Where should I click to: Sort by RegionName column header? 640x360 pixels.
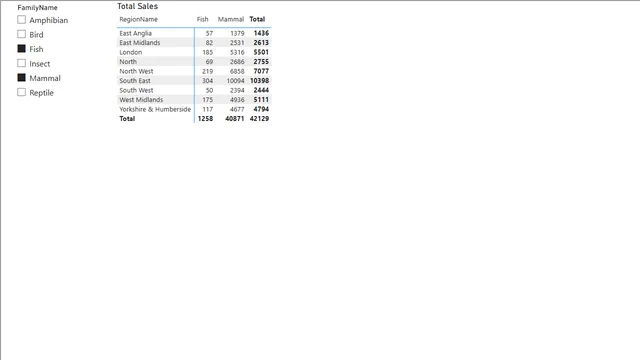[x=138, y=19]
